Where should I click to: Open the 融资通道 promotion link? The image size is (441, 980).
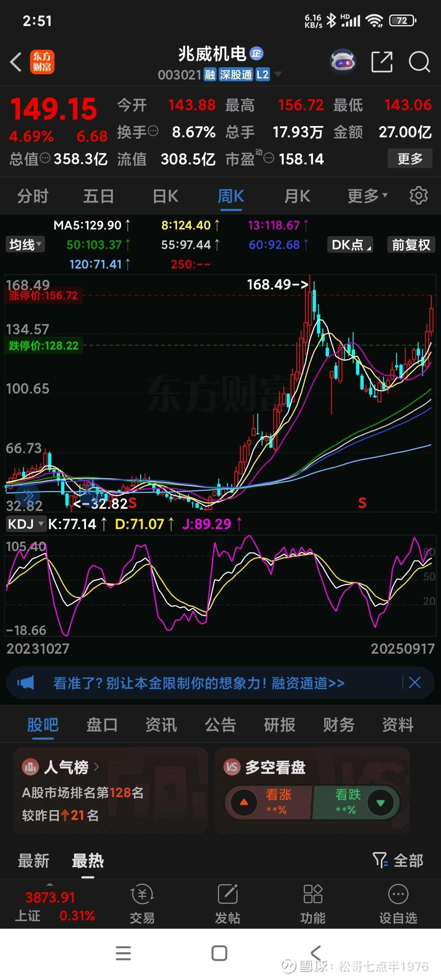198,683
